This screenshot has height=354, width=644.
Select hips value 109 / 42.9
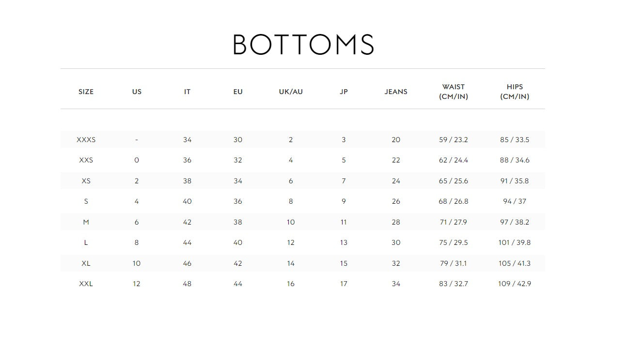tap(515, 284)
